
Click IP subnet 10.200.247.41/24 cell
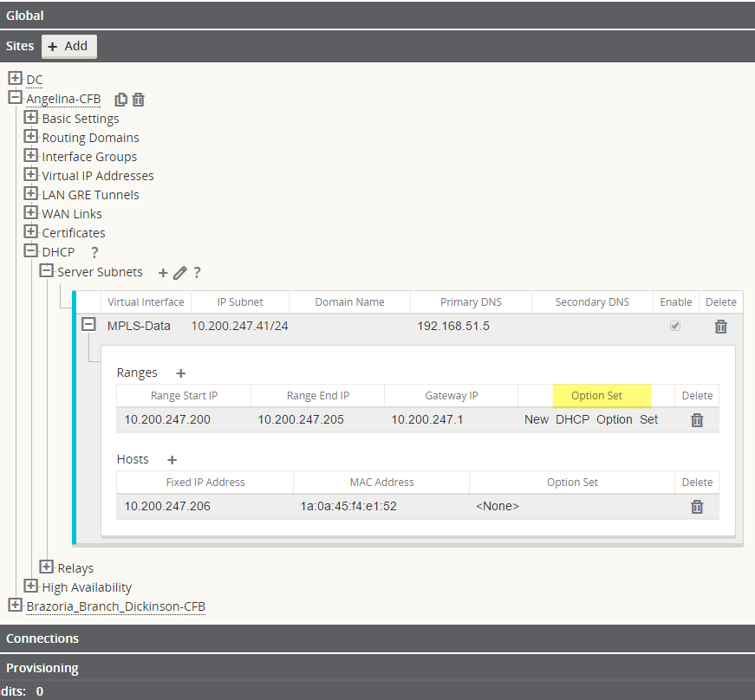click(x=240, y=327)
